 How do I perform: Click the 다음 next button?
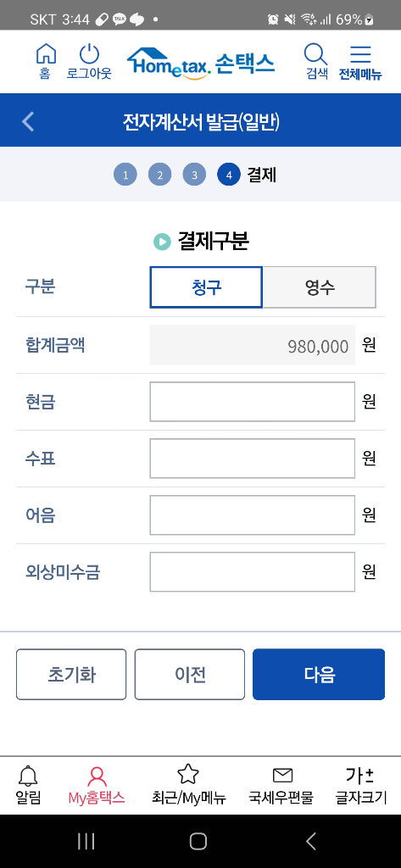[319, 674]
